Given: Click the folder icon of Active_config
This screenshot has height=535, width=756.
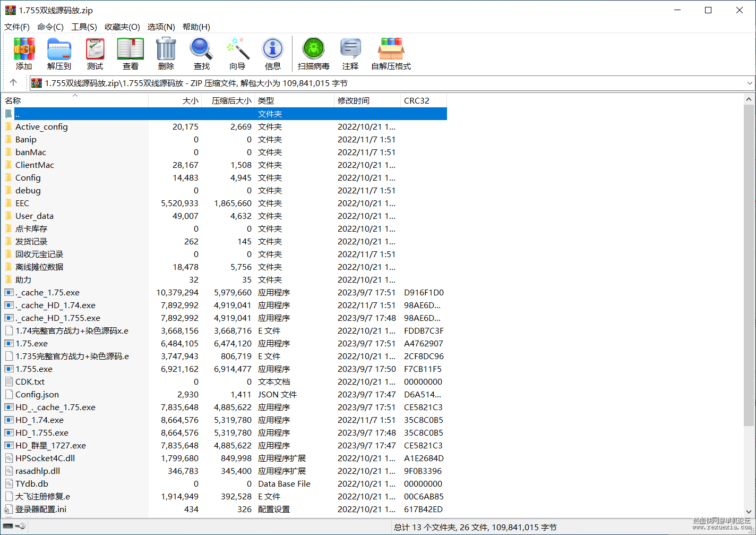Looking at the screenshot, I should pyautogui.click(x=8, y=126).
